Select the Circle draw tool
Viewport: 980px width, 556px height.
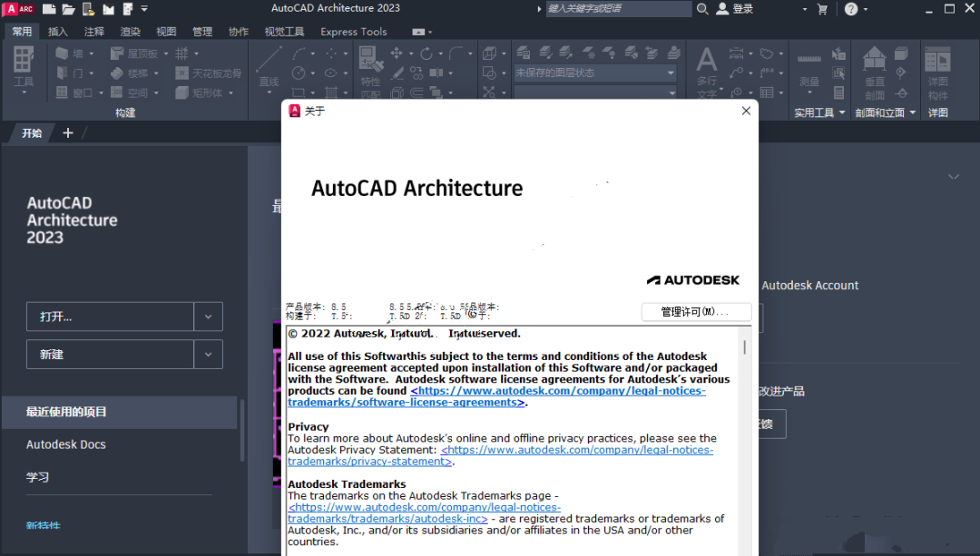pyautogui.click(x=299, y=73)
